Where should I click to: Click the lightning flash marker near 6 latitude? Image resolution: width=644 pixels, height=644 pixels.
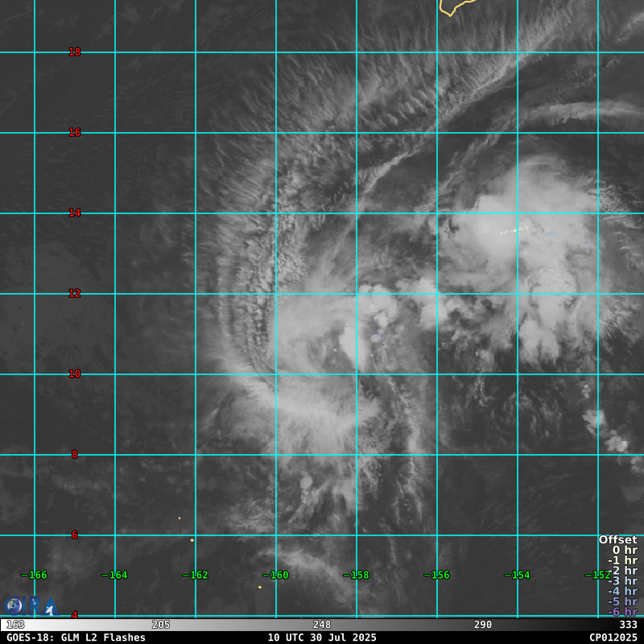(x=192, y=540)
